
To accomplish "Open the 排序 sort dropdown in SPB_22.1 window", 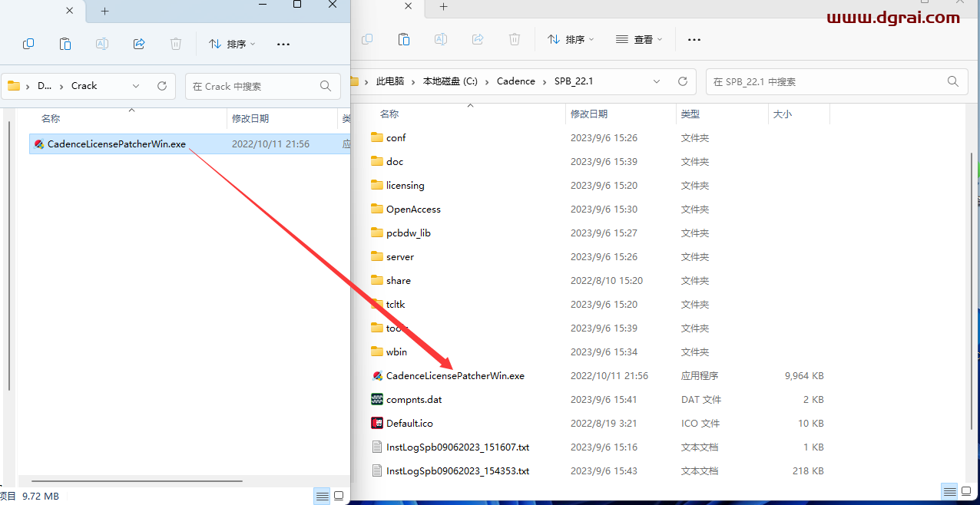I will (569, 39).
